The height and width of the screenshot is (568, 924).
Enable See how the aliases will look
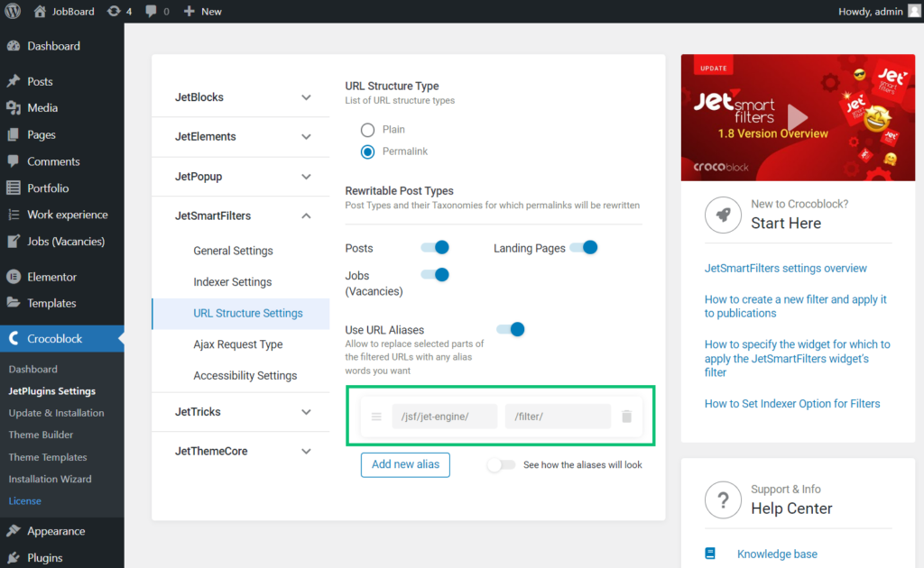501,465
